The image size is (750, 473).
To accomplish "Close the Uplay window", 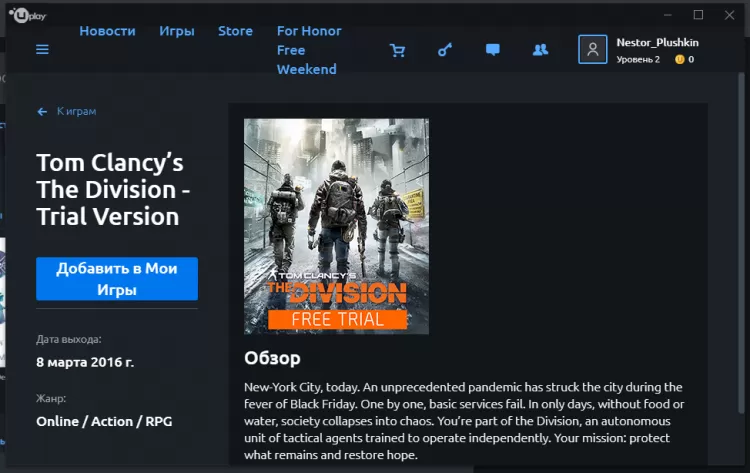I will pyautogui.click(x=729, y=15).
